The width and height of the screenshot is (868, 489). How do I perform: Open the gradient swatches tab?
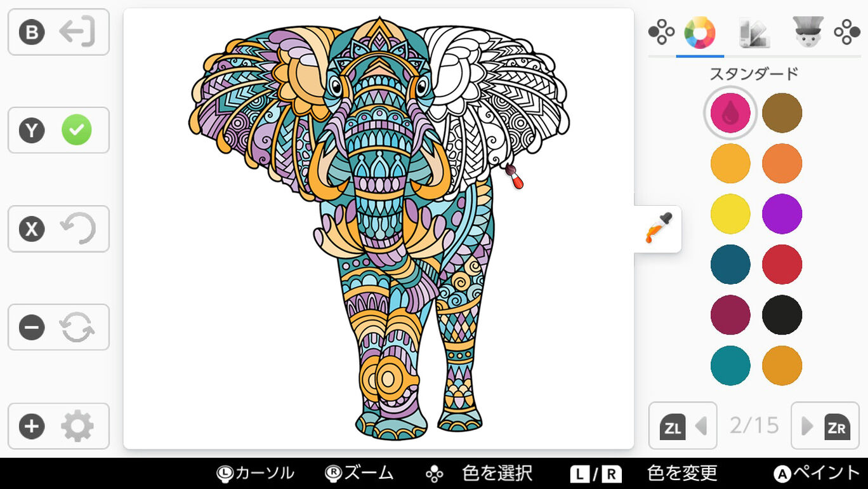click(x=754, y=32)
